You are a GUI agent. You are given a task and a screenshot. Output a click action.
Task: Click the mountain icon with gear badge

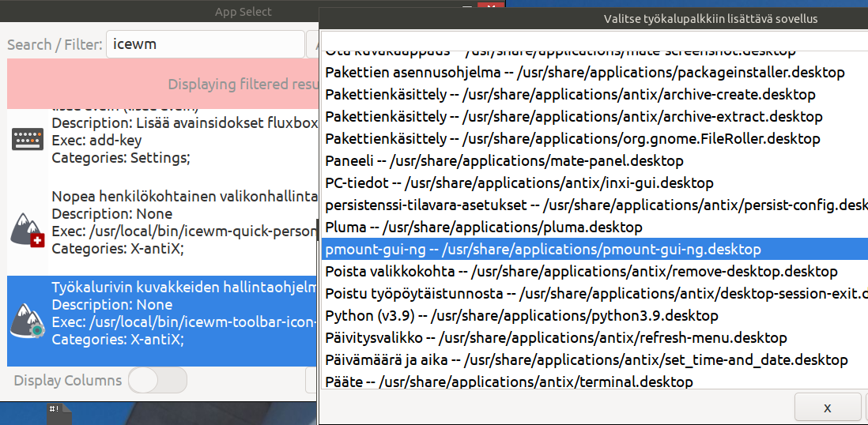coord(28,322)
